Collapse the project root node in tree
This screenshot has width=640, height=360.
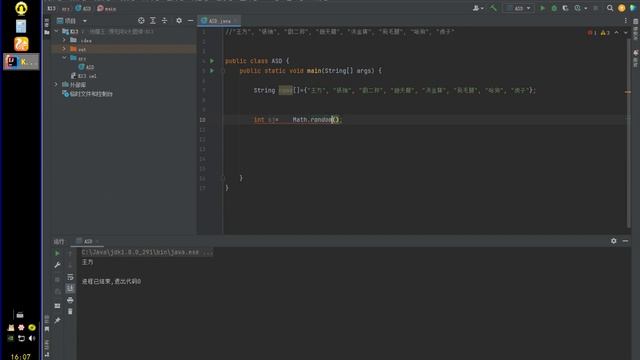coord(56,31)
